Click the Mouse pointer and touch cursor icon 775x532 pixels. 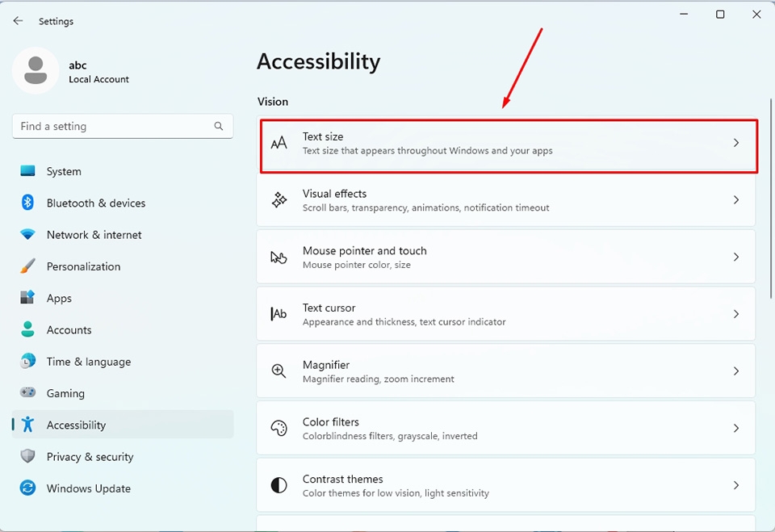tap(279, 257)
